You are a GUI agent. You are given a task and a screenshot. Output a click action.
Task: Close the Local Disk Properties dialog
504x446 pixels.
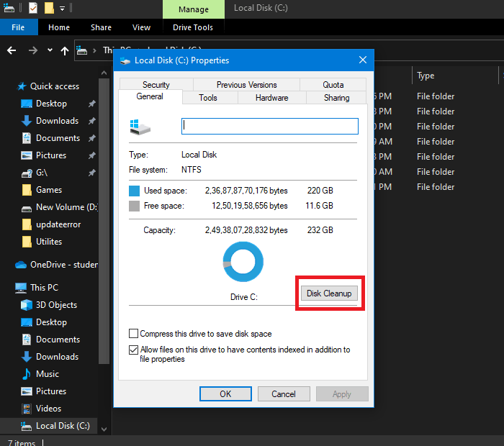(x=363, y=60)
